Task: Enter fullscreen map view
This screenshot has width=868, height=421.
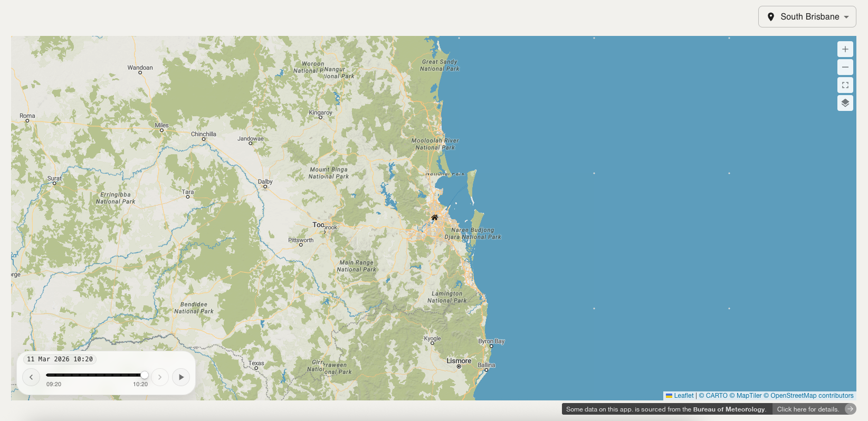Action: (845, 85)
